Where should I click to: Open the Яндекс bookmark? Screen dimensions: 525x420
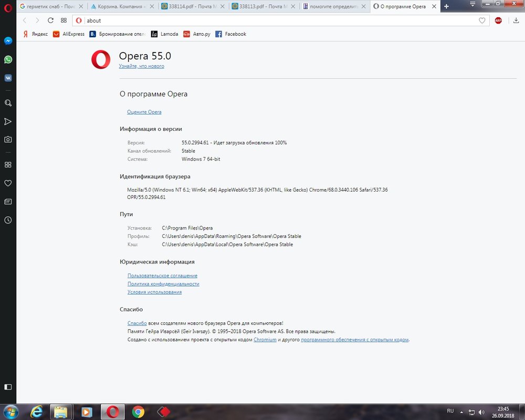36,34
